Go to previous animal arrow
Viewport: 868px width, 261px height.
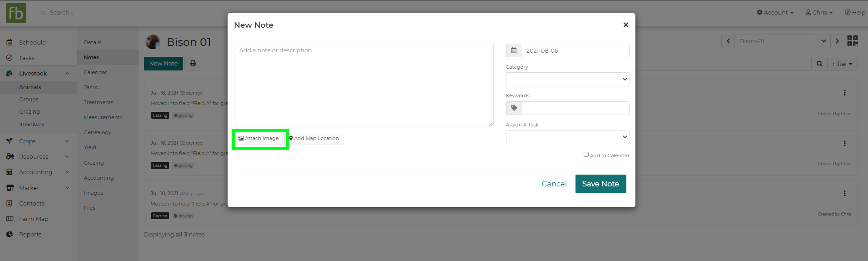click(x=728, y=41)
